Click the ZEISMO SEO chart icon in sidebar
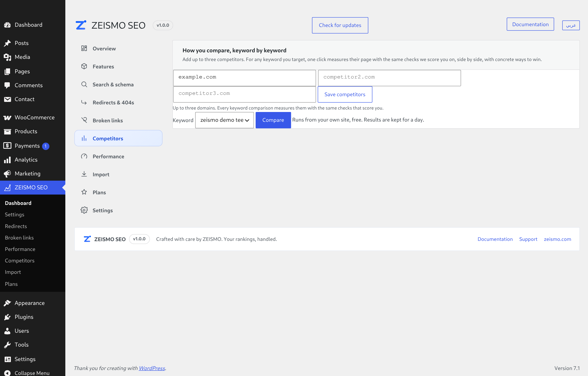 pos(7,187)
